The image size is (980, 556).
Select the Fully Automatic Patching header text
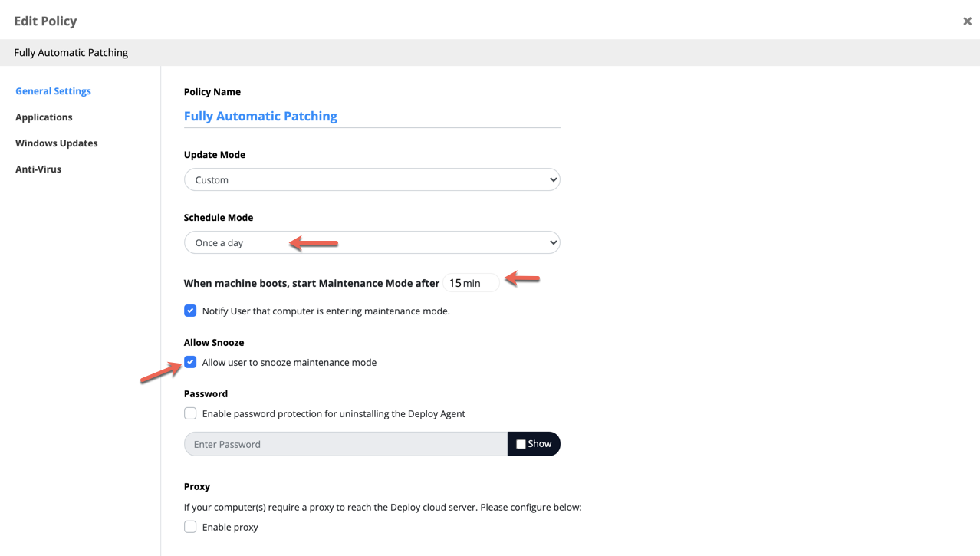click(71, 53)
